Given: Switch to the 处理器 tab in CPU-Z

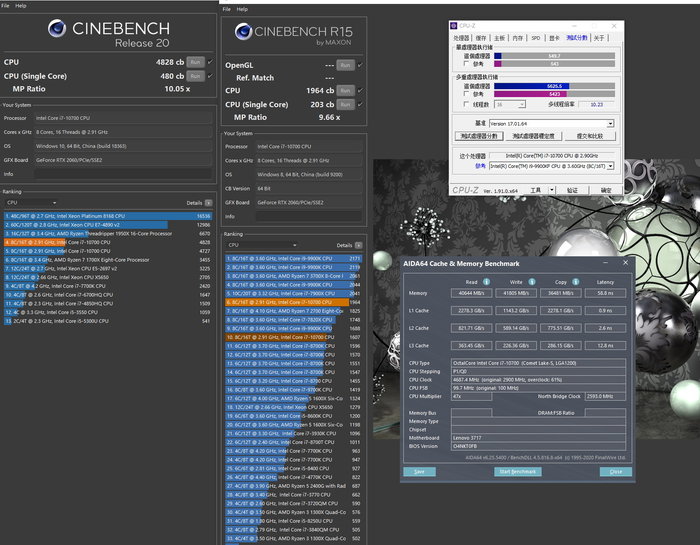Looking at the screenshot, I should [461, 38].
